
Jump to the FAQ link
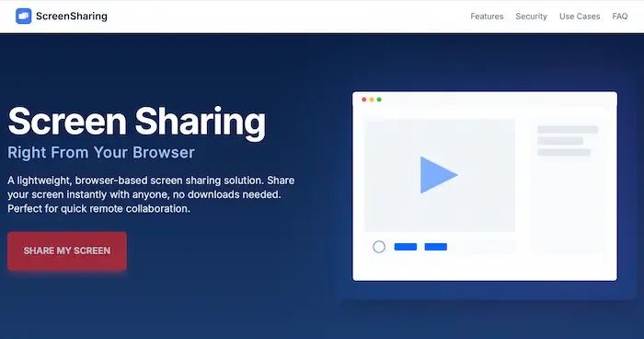pos(620,17)
